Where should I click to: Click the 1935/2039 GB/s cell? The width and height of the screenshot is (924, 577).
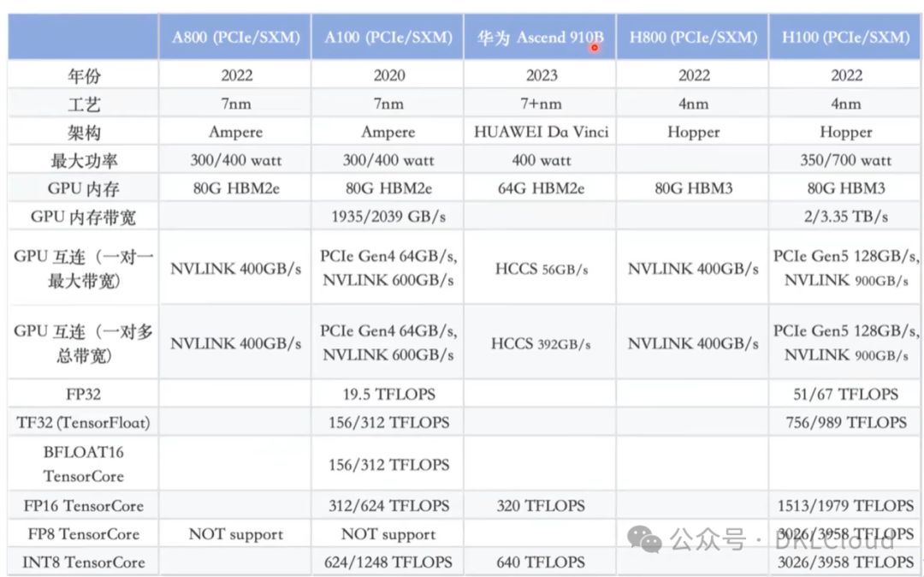point(388,217)
